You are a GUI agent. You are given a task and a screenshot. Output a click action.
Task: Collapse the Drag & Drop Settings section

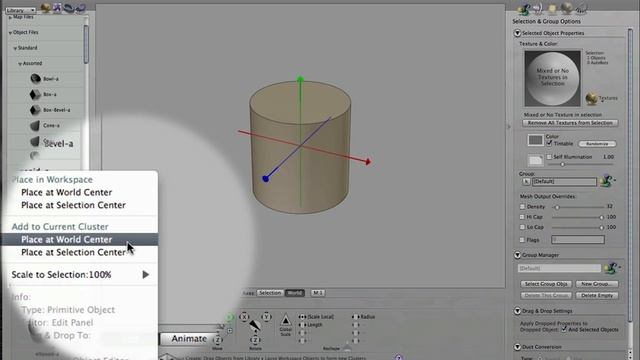(x=517, y=311)
